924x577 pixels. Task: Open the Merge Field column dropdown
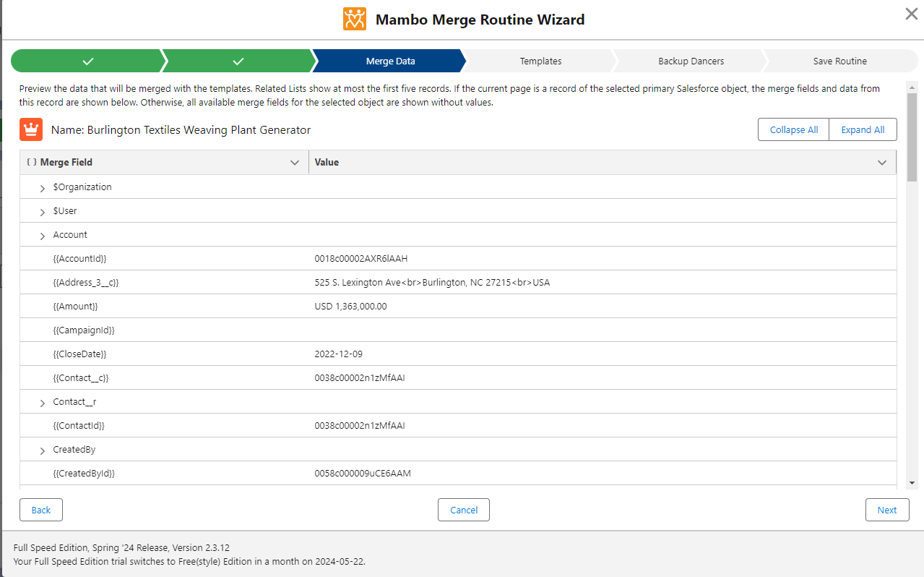(x=294, y=163)
